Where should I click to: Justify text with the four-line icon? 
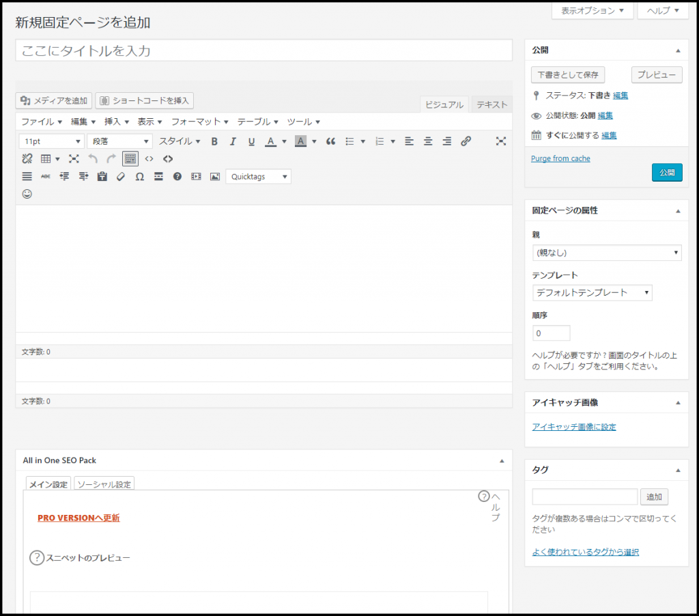[x=27, y=177]
